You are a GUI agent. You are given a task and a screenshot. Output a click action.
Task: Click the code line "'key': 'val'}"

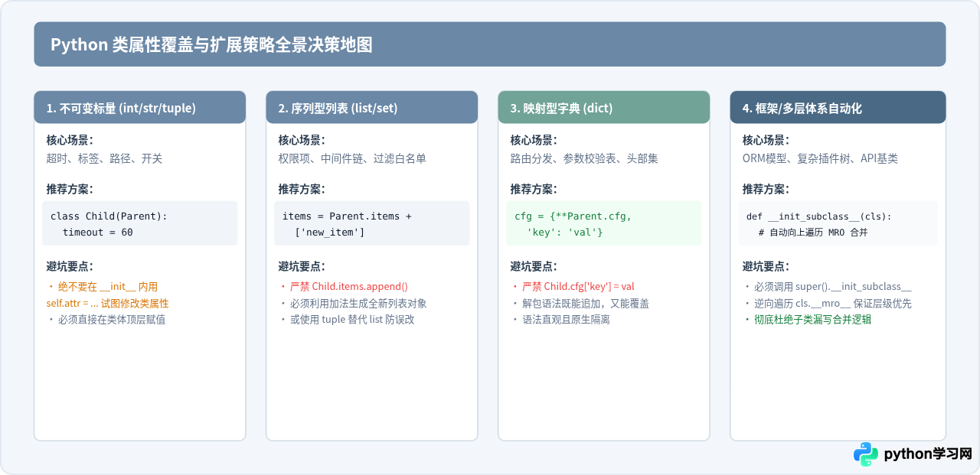(x=565, y=232)
